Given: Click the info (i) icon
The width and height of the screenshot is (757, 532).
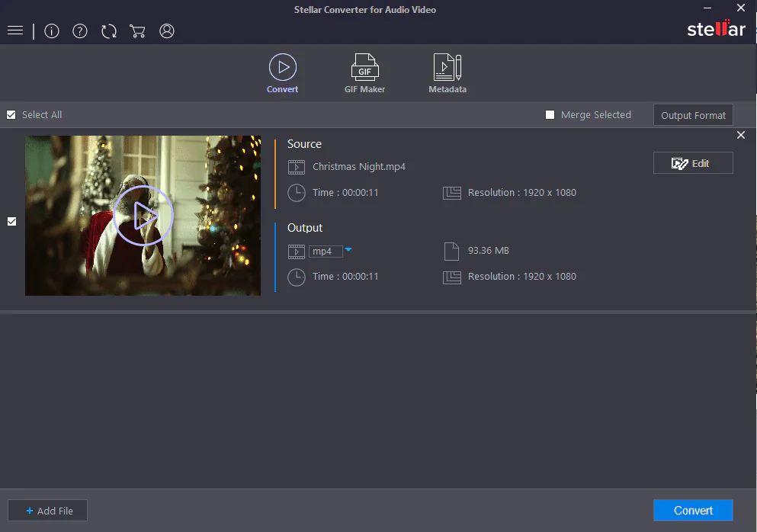Looking at the screenshot, I should pyautogui.click(x=52, y=31).
